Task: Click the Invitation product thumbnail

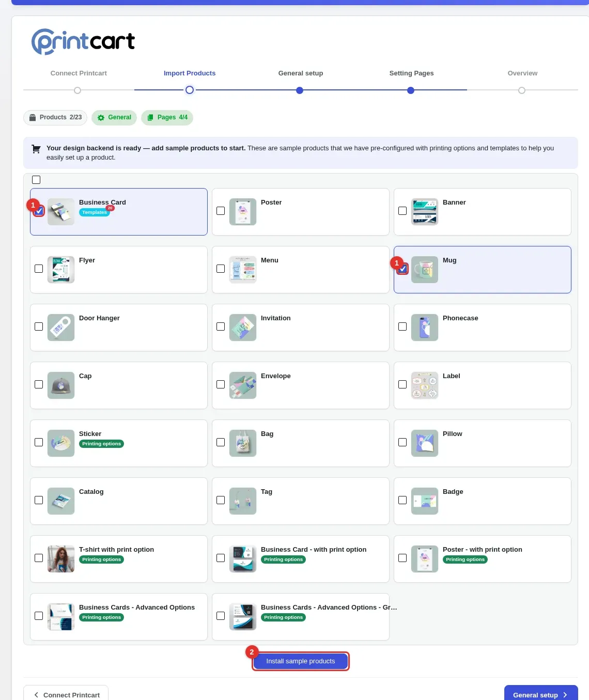Action: (x=243, y=328)
